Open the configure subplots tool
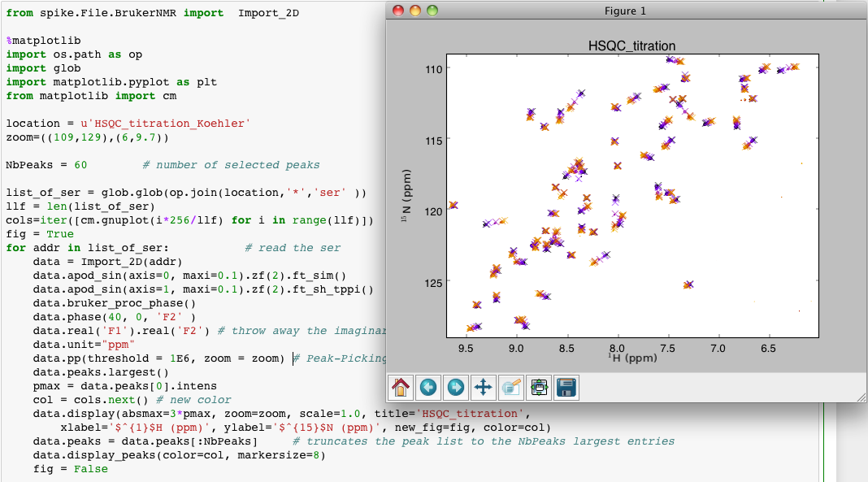This screenshot has width=868, height=482. (x=538, y=388)
